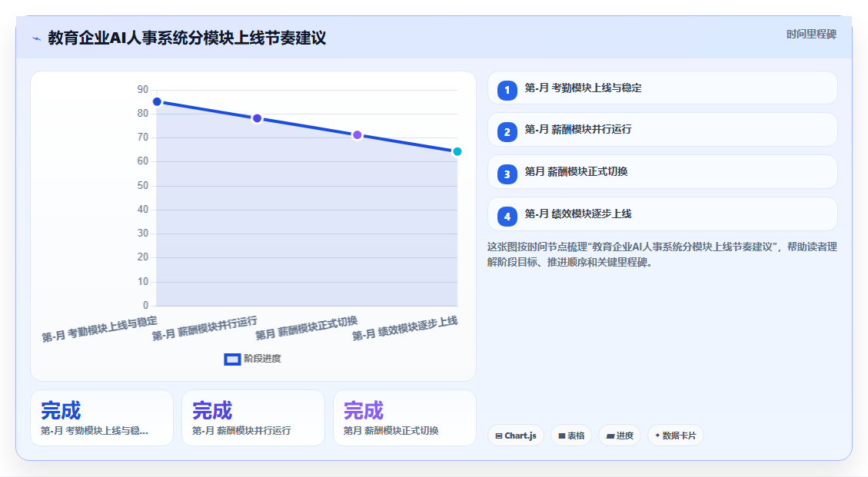Open milestone 第-月 考勤模块上线与稳定 in list

(x=662, y=88)
